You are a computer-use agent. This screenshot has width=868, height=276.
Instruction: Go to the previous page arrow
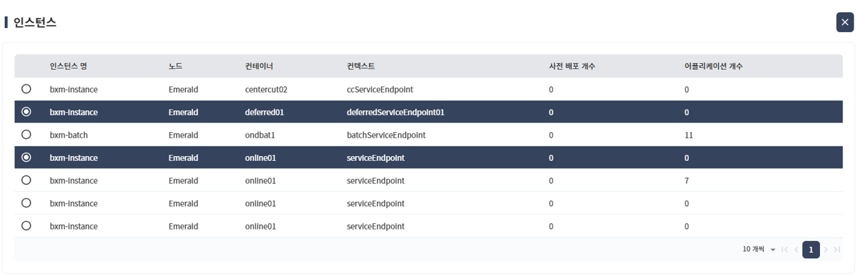[796, 250]
